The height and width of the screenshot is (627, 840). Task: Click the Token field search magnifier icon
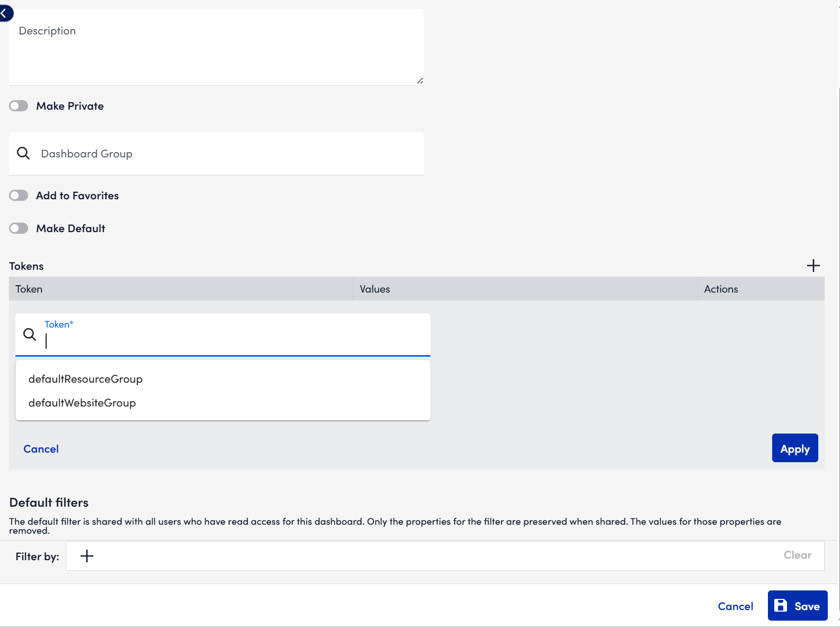tap(30, 334)
